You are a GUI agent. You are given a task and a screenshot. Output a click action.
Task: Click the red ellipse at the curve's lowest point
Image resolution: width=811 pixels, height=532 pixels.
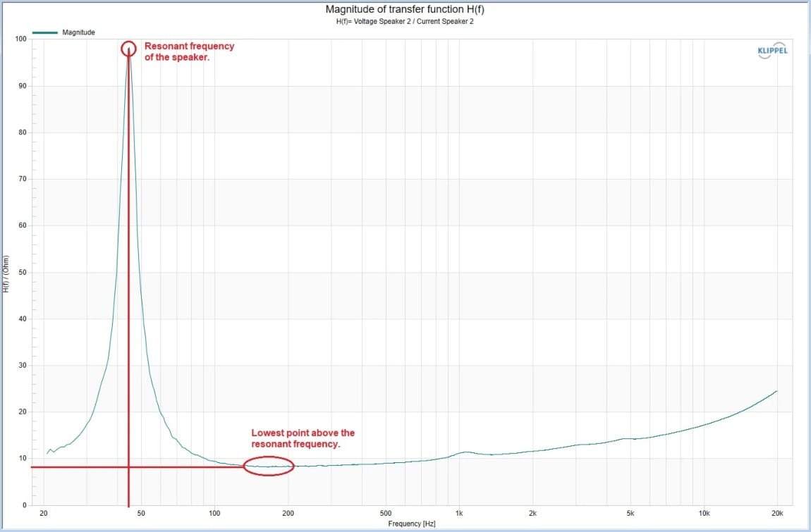[268, 466]
